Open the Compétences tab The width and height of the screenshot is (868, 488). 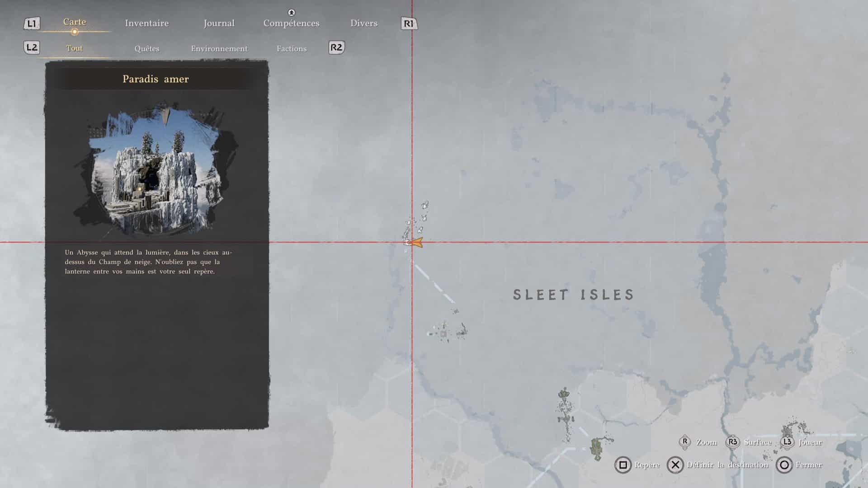coord(291,23)
